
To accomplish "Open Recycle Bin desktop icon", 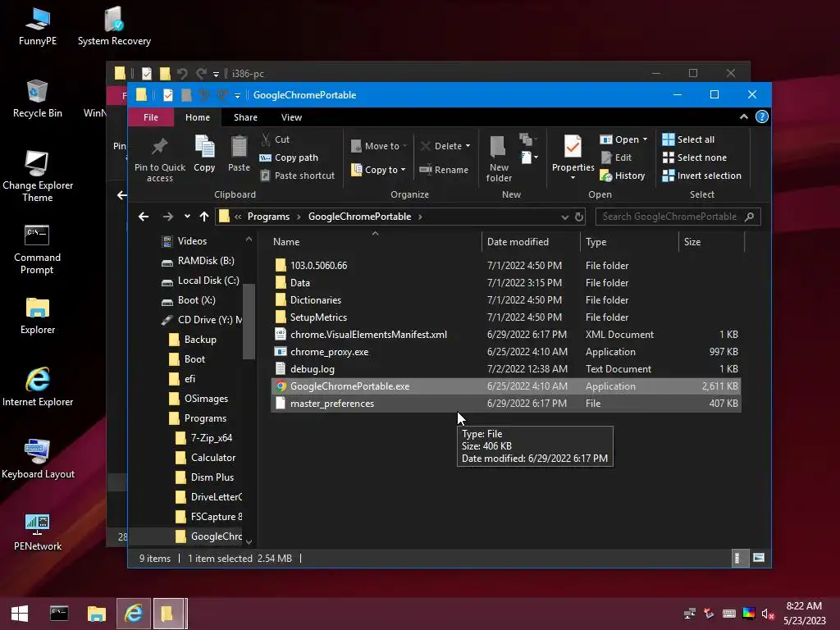I will 38,99.
